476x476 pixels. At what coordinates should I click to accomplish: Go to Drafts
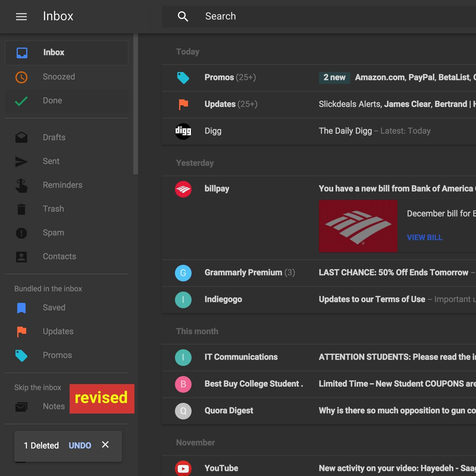pyautogui.click(x=67, y=137)
